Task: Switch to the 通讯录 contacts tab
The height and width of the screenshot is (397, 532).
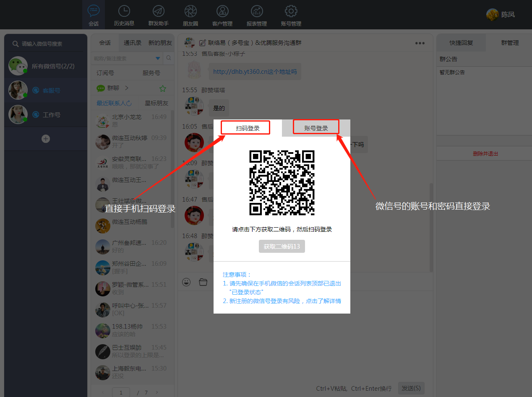Action: (x=133, y=42)
